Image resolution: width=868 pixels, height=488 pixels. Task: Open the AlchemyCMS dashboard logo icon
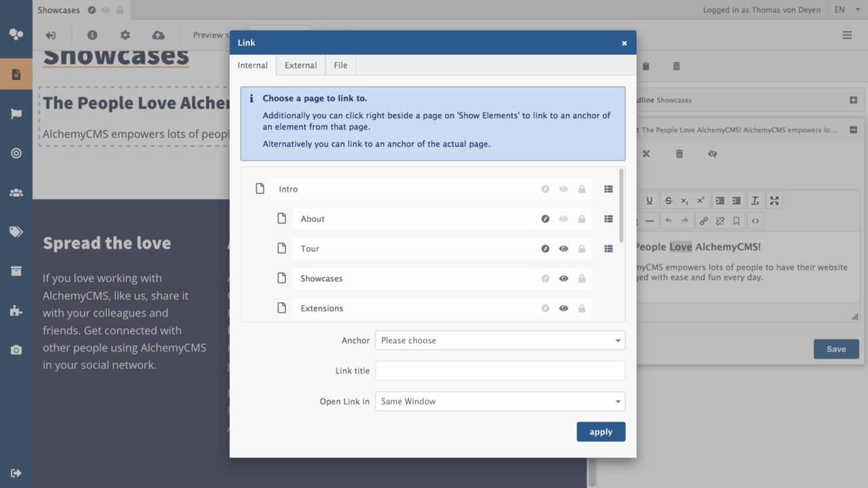pos(16,34)
